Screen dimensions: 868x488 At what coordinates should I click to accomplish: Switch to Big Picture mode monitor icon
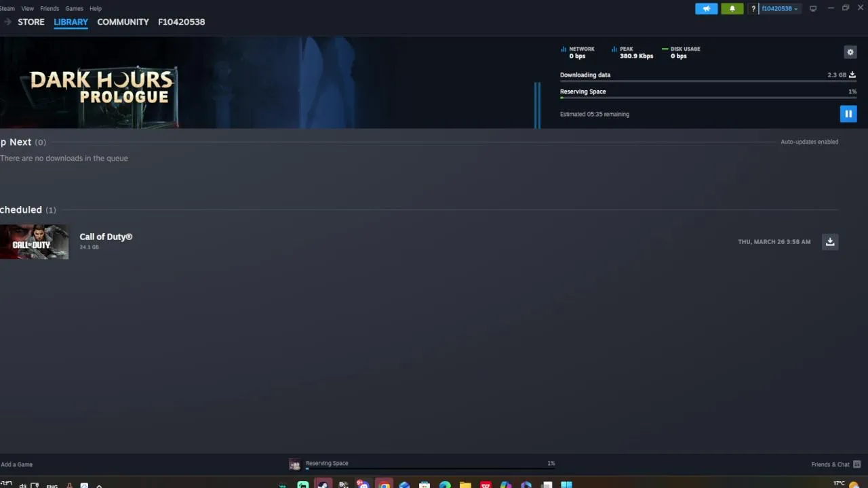pyautogui.click(x=813, y=9)
